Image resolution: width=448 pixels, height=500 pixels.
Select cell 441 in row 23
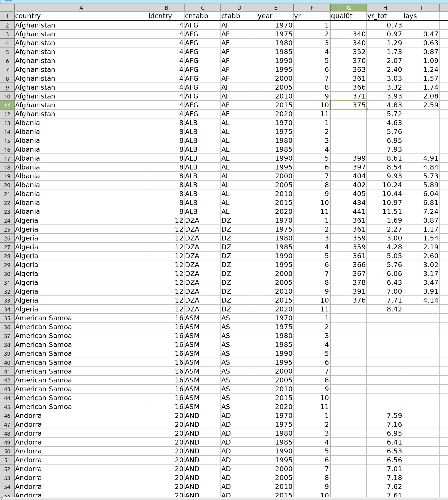pos(348,212)
